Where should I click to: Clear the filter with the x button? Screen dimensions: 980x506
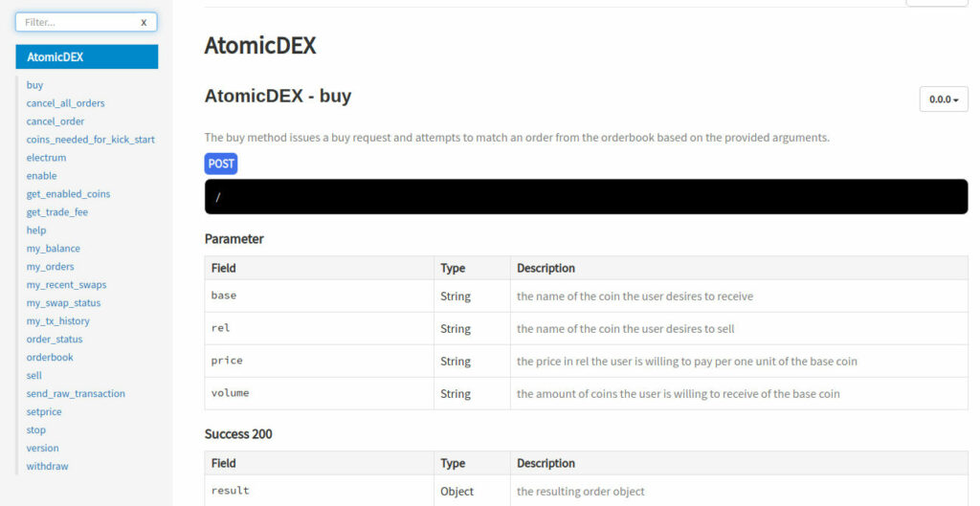tap(144, 23)
